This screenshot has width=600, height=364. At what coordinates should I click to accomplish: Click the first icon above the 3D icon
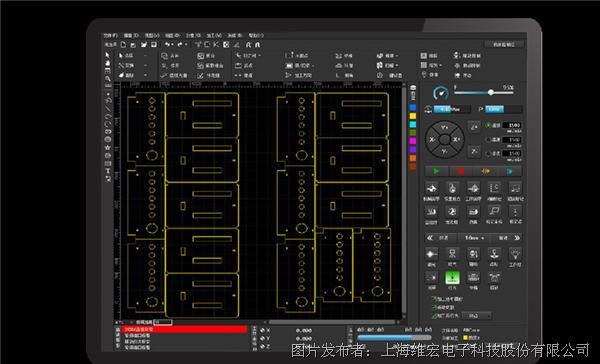click(431, 188)
